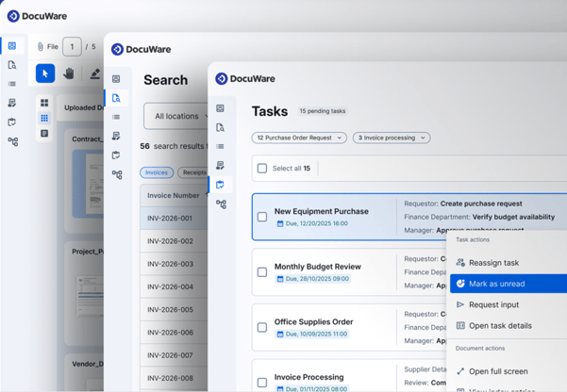Screen dimensions: 567x392
Task: Open forms icon in Tasks window sidebar
Action: click(x=220, y=166)
